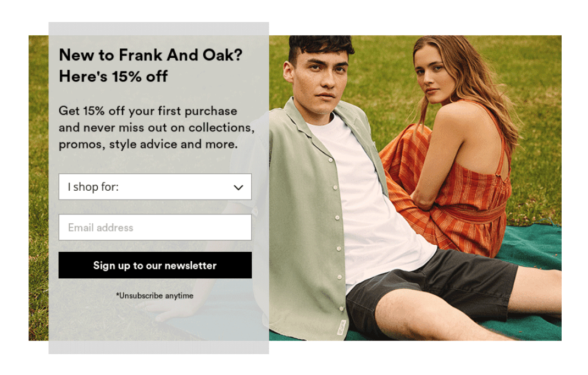Click the "*Unsubscribe anytime" note
This screenshot has height=375, width=588.
coord(155,296)
